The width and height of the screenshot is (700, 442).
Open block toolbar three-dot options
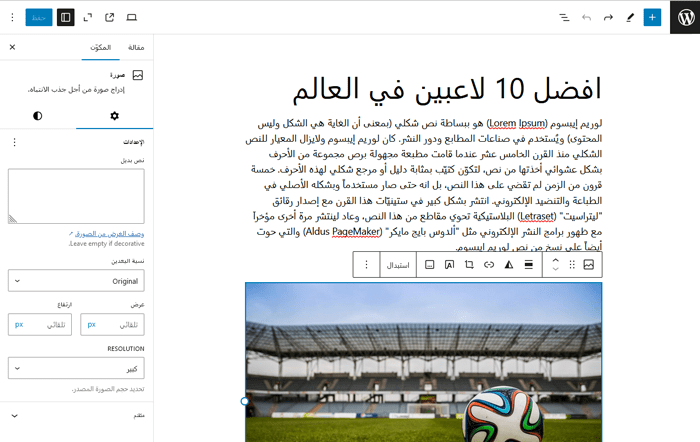pos(367,265)
